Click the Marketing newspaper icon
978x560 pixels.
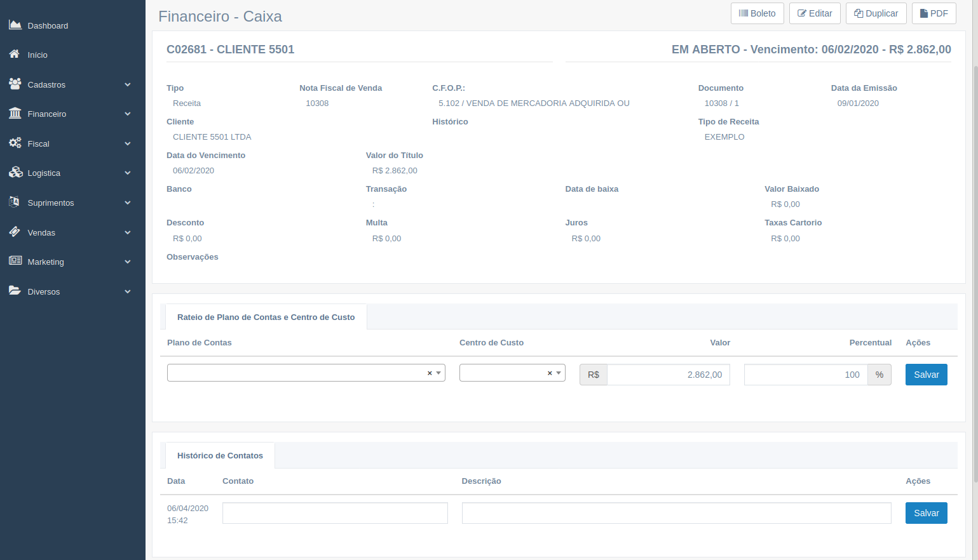pyautogui.click(x=15, y=262)
